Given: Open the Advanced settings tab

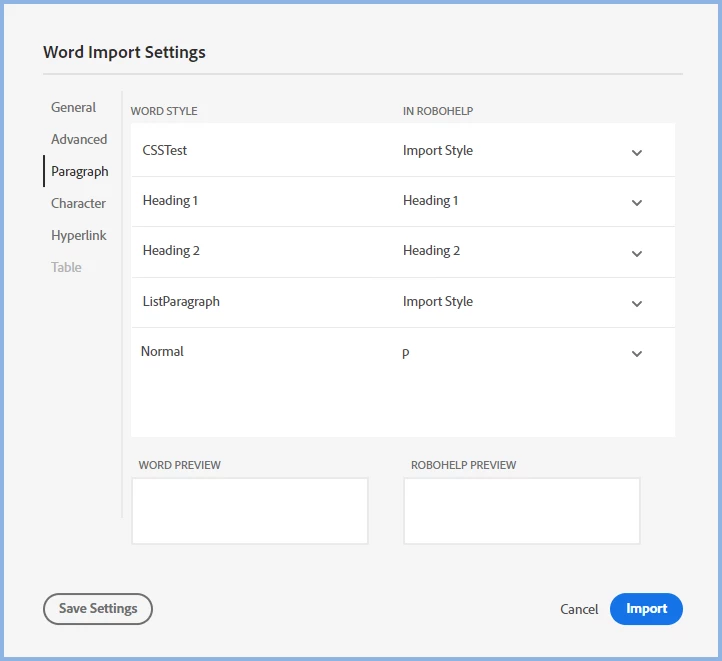Looking at the screenshot, I should [79, 140].
